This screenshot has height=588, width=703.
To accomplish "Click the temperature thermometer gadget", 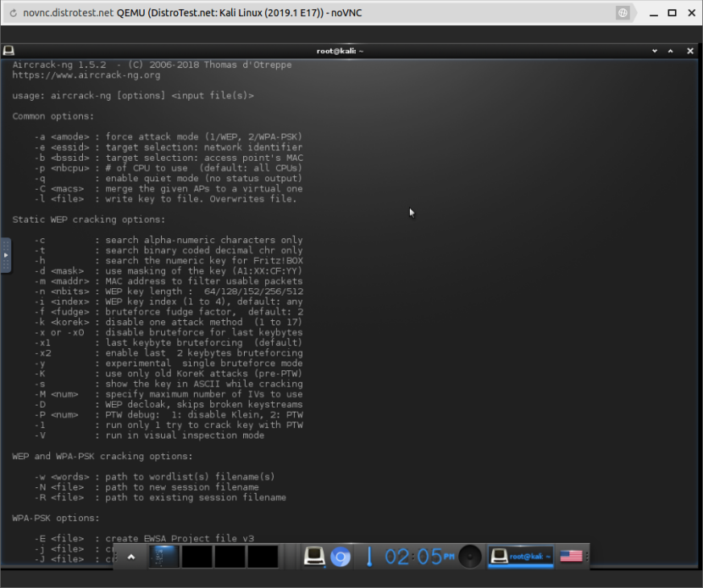I will click(369, 557).
